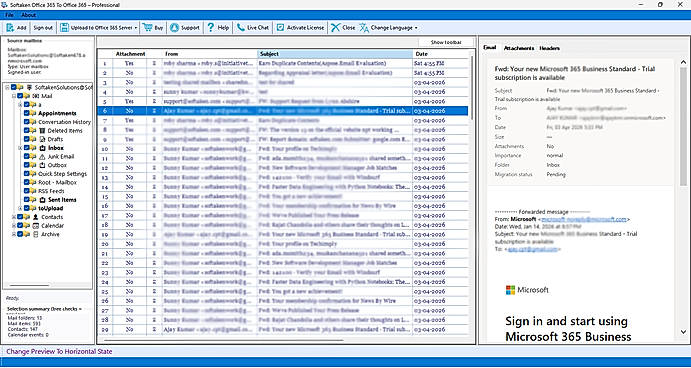Open the Change Language dropdown arrow
The height and width of the screenshot is (368, 691).
tap(416, 28)
